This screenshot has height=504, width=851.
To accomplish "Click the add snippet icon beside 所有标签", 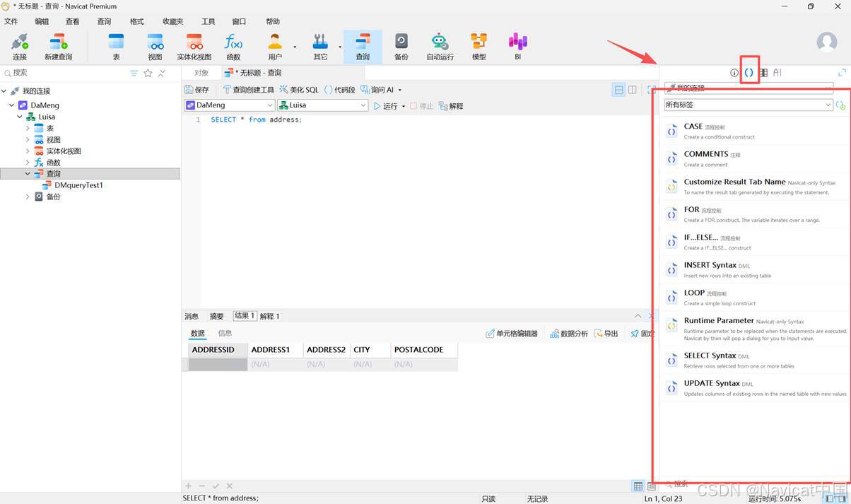I will (841, 105).
